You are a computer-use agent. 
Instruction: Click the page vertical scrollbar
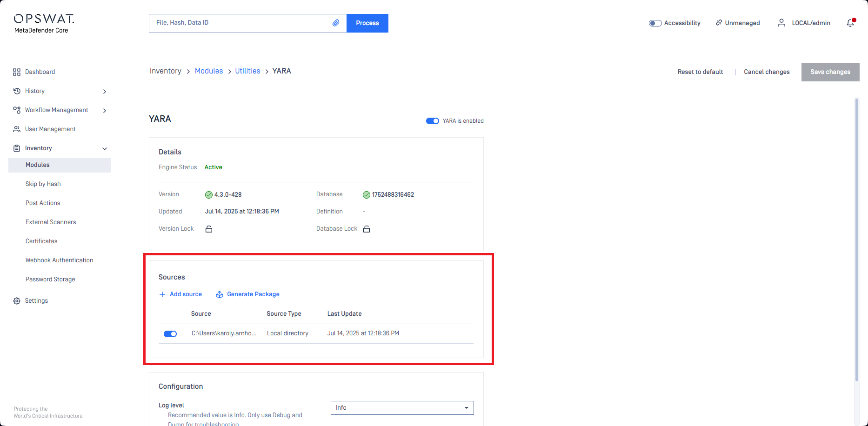(x=857, y=240)
